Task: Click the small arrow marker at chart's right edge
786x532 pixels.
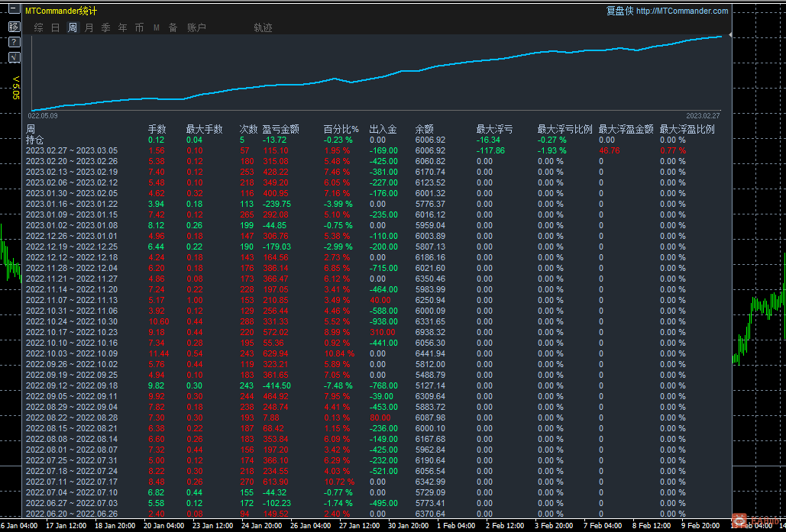Action: point(729,35)
